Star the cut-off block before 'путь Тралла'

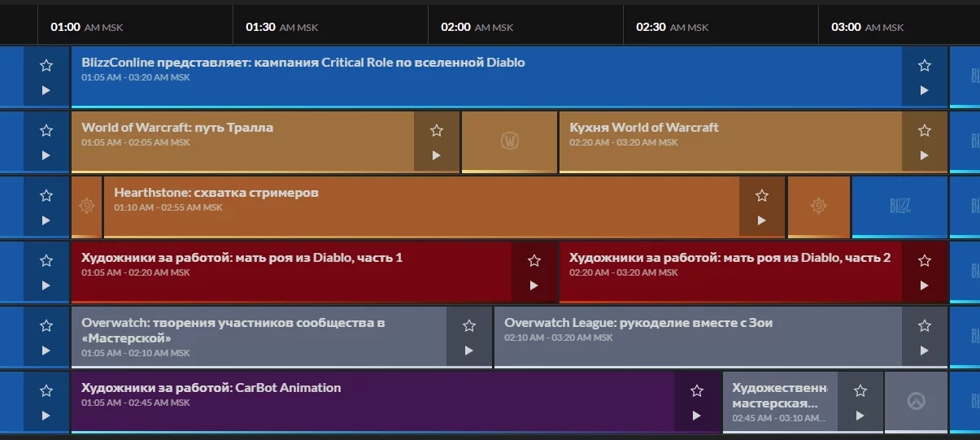(x=46, y=130)
